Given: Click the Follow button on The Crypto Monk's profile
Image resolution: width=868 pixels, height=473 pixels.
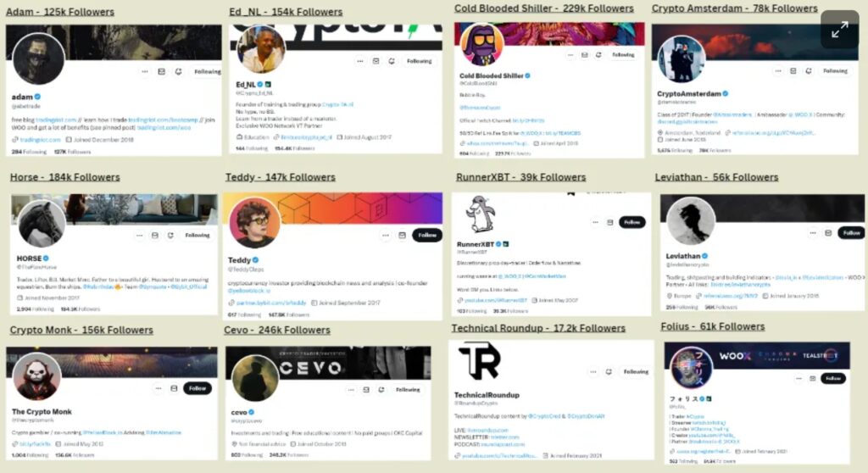Looking at the screenshot, I should point(197,388).
